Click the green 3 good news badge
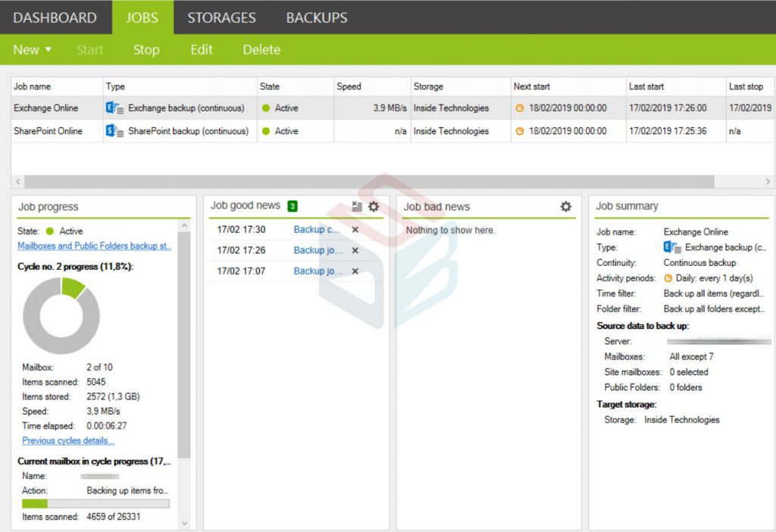 [x=293, y=206]
